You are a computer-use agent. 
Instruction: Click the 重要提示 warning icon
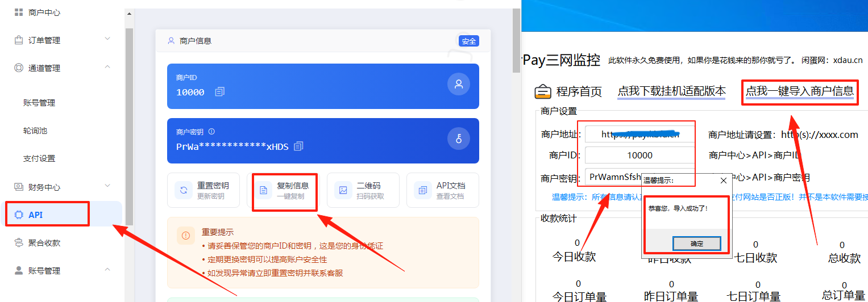coord(185,235)
